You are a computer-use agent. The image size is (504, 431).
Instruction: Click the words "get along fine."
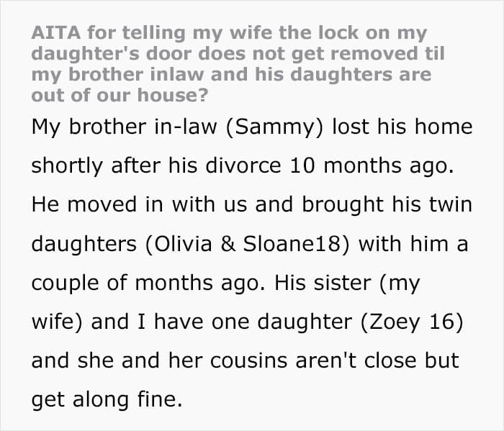[x=107, y=400]
